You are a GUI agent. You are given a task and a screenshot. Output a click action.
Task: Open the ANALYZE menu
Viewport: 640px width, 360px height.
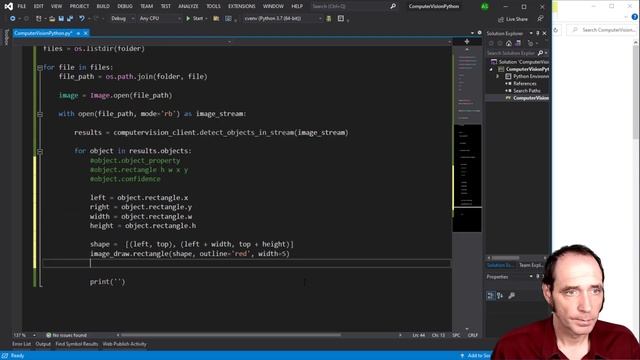(188, 6)
